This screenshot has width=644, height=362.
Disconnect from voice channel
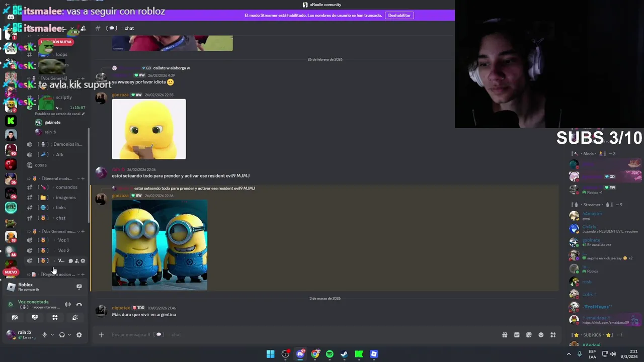pyautogui.click(x=79, y=304)
